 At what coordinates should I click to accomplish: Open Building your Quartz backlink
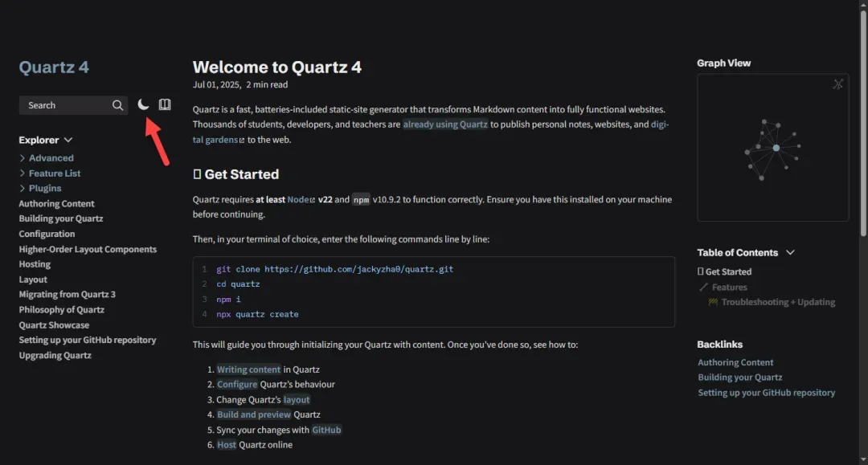pos(739,377)
